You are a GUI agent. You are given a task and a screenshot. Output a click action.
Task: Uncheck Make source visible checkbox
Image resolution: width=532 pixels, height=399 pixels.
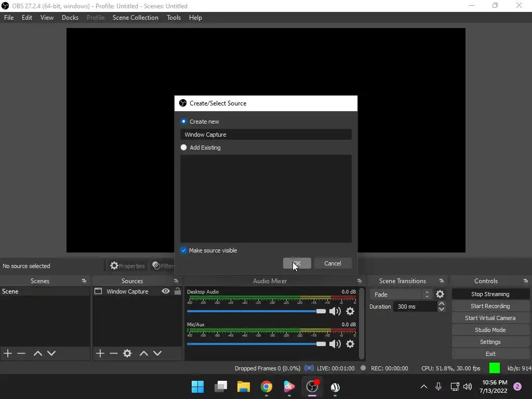coord(183,250)
